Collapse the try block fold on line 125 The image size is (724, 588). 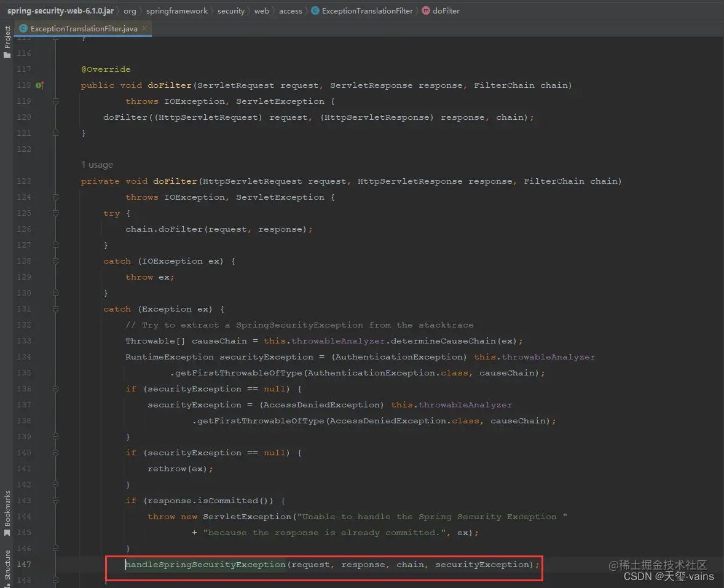tap(55, 213)
